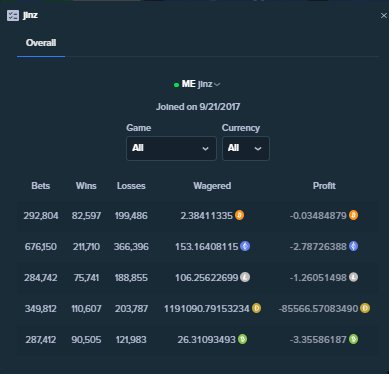Select the 110,607 wins cell
This screenshot has width=389, height=374.
pos(86,309)
